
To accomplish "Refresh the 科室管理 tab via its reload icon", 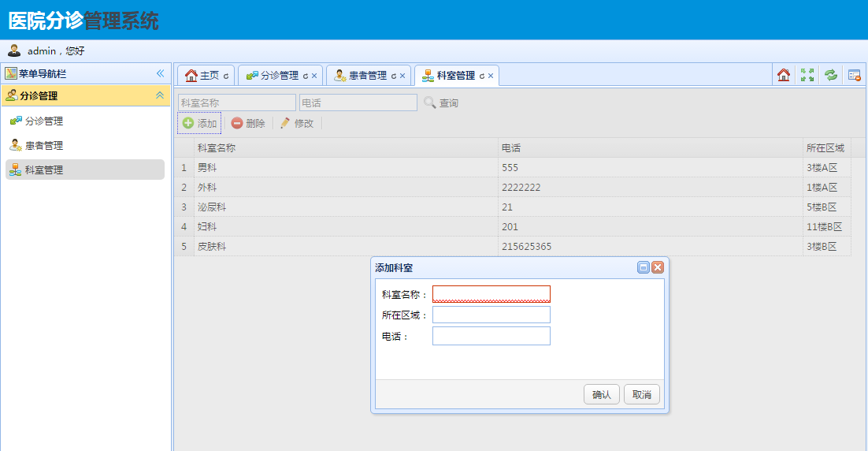I will (481, 76).
